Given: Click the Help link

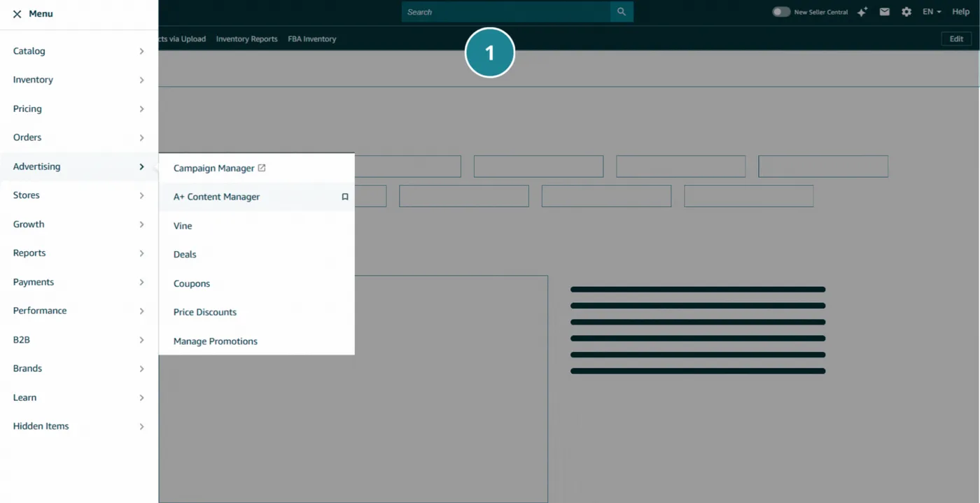Looking at the screenshot, I should [960, 12].
